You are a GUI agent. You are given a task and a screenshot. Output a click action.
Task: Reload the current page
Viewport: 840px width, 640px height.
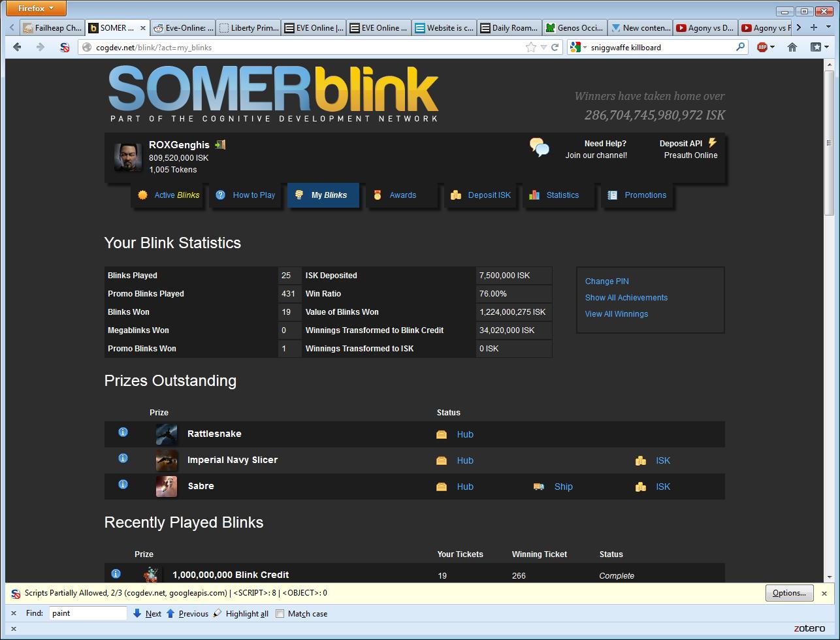(x=555, y=47)
